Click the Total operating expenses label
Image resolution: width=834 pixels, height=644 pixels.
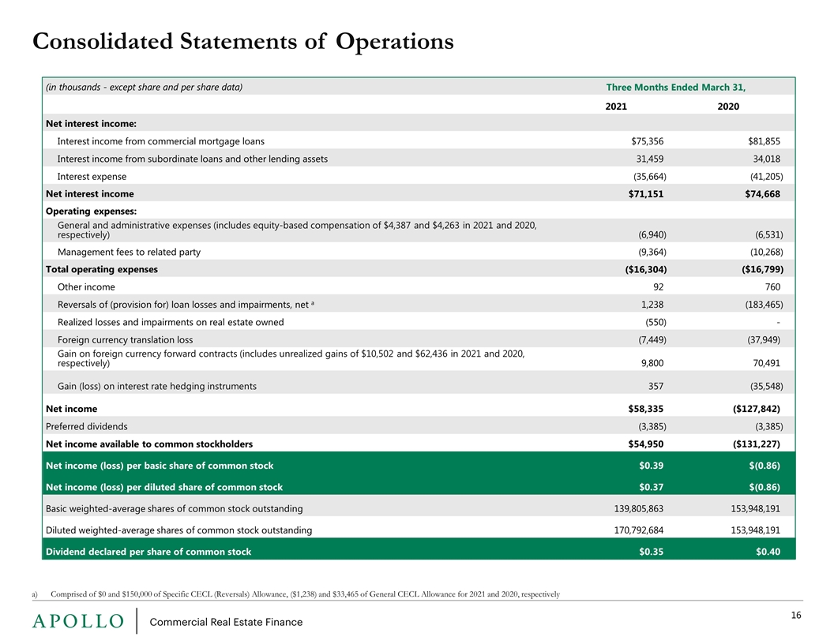[x=102, y=269]
